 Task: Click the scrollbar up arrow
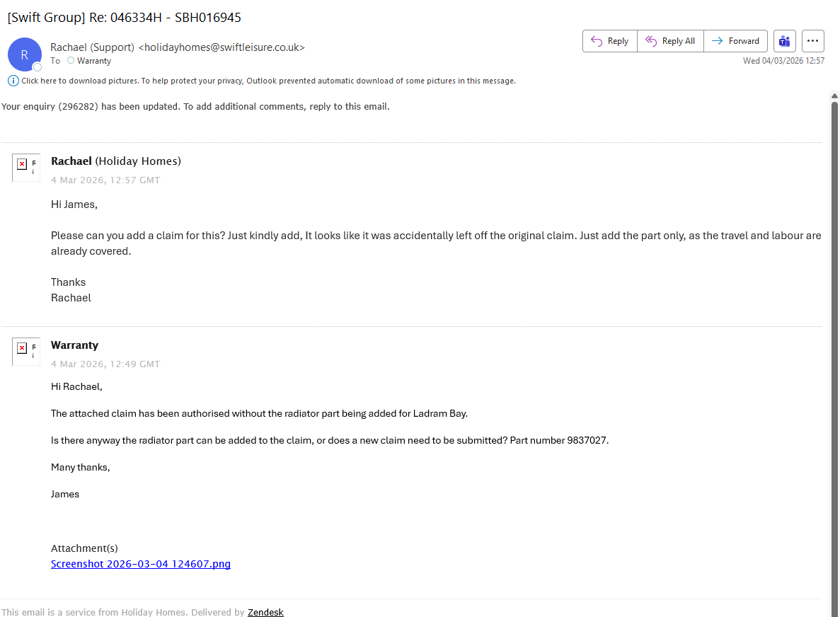click(834, 96)
